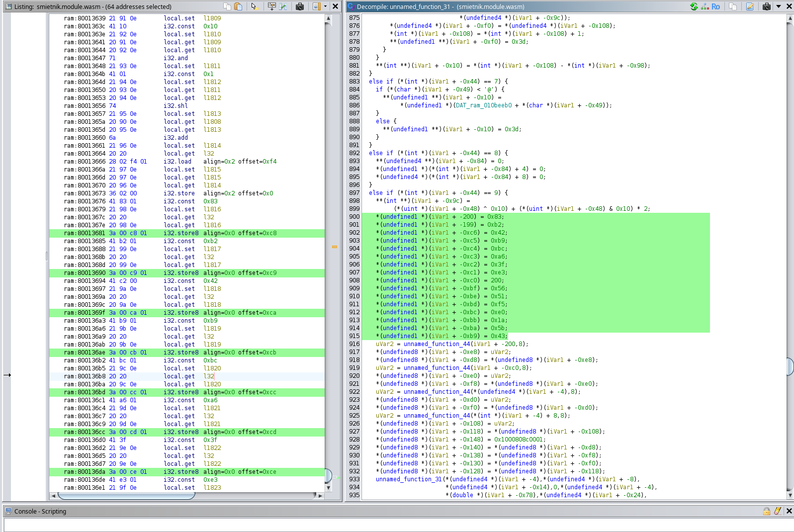Open the browser field formatter icon
794x532 pixels.
(x=272, y=6)
